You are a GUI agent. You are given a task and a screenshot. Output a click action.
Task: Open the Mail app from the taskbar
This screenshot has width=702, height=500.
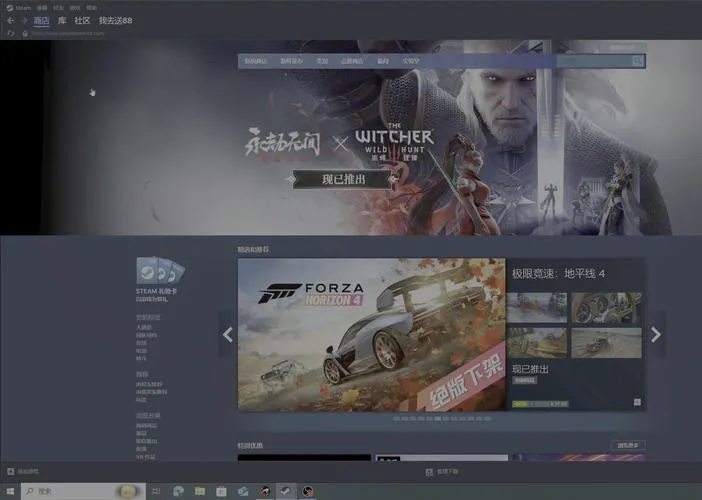coord(243,491)
